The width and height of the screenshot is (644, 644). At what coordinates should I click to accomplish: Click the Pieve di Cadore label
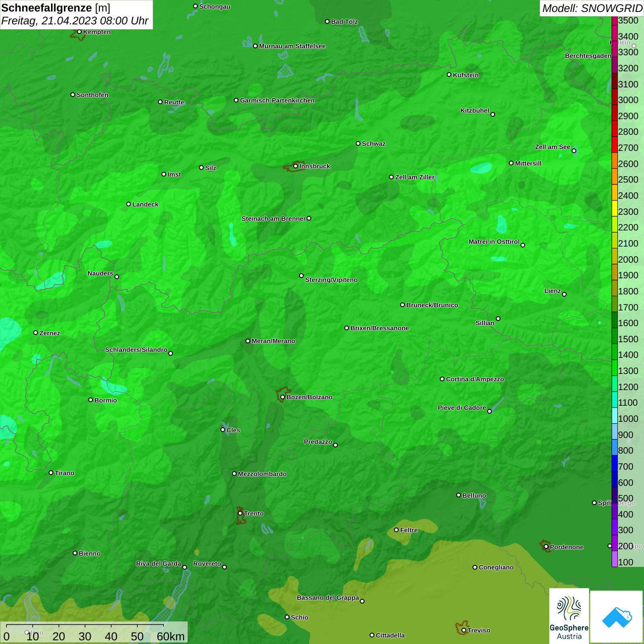(462, 408)
